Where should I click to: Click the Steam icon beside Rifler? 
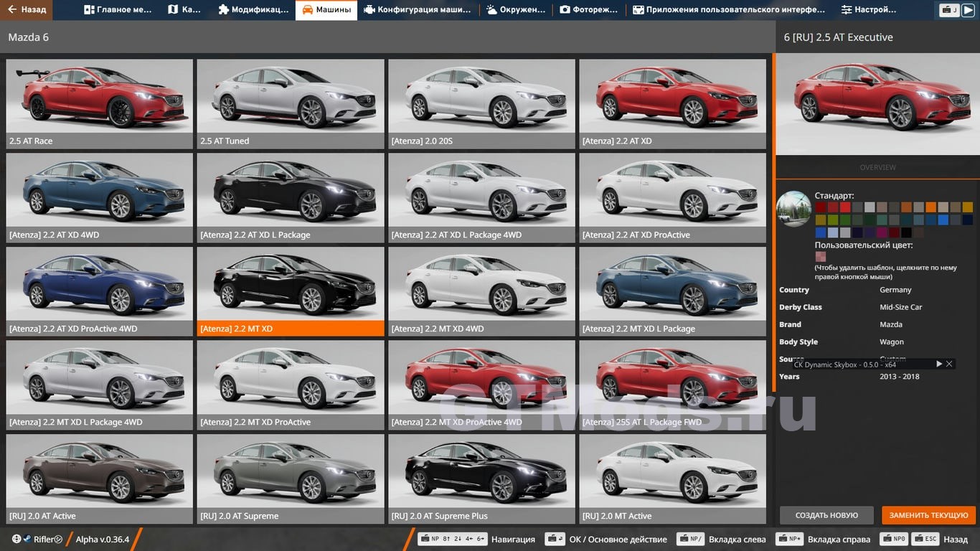[x=27, y=539]
